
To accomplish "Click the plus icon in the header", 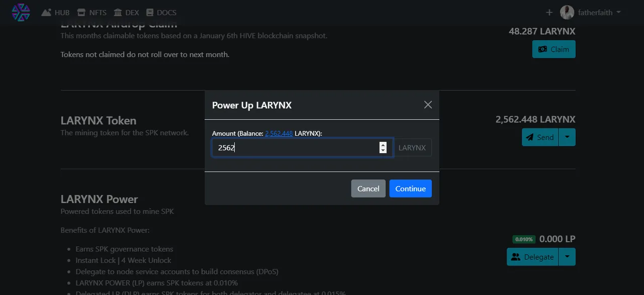I will [549, 13].
